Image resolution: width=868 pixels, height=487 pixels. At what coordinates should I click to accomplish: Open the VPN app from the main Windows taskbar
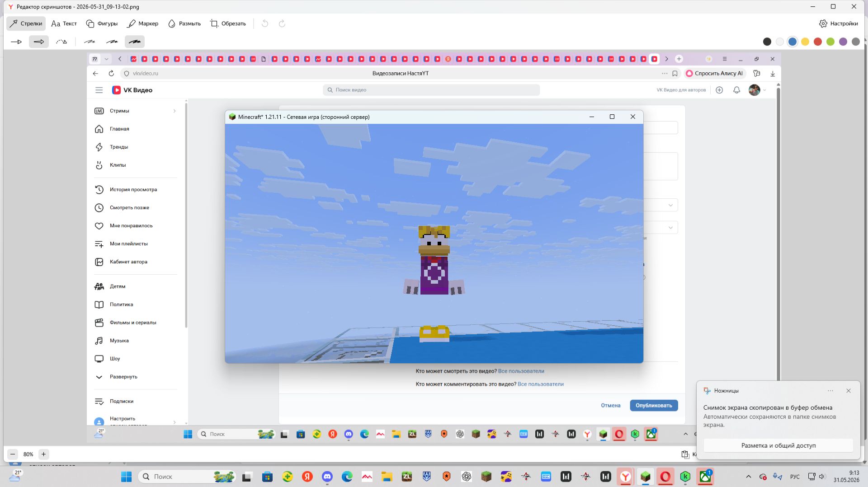(546, 477)
